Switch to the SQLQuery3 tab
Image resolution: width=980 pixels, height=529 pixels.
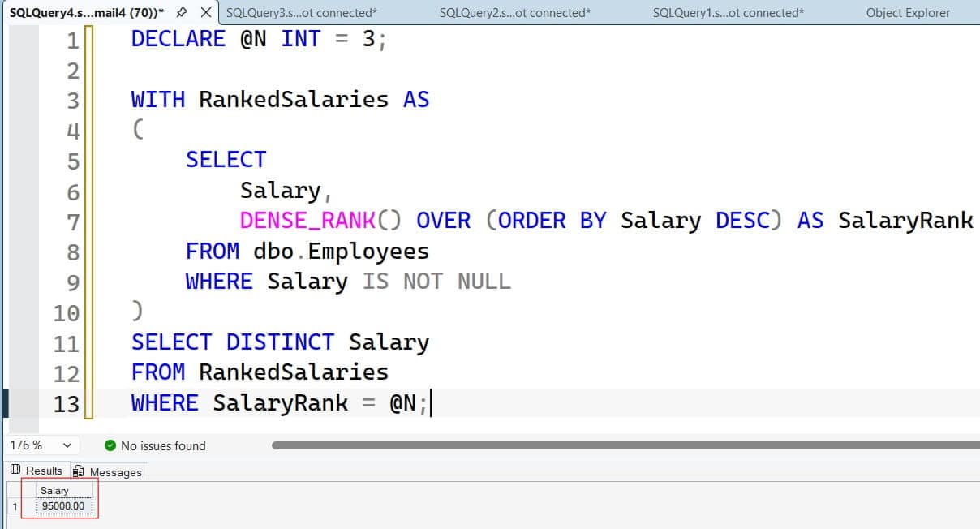tap(301, 13)
